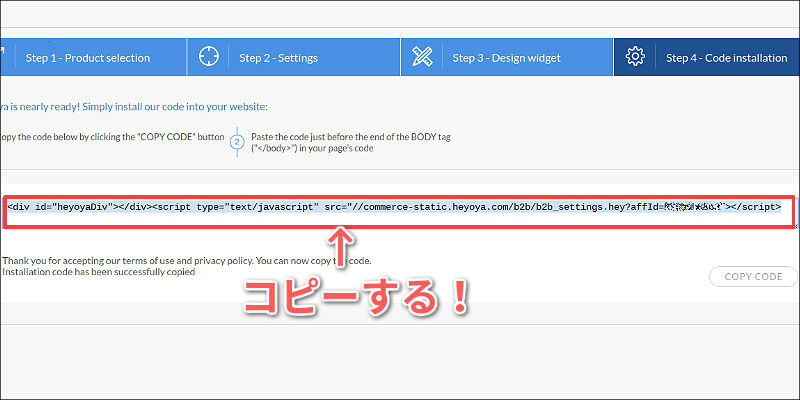This screenshot has height=400, width=800.
Task: Switch to Step 3 - Design widget tab
Action: (507, 57)
